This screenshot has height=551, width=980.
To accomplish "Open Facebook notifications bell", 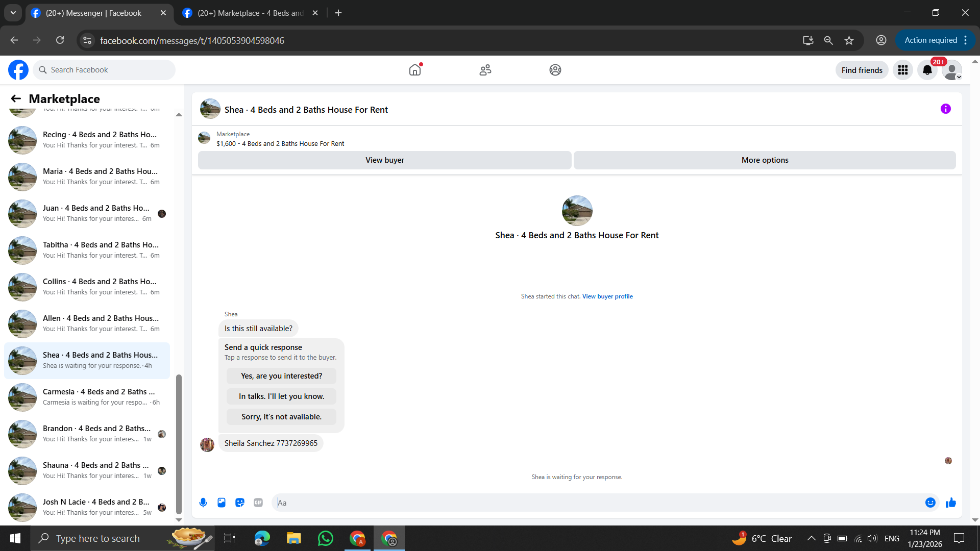I will click(x=927, y=70).
